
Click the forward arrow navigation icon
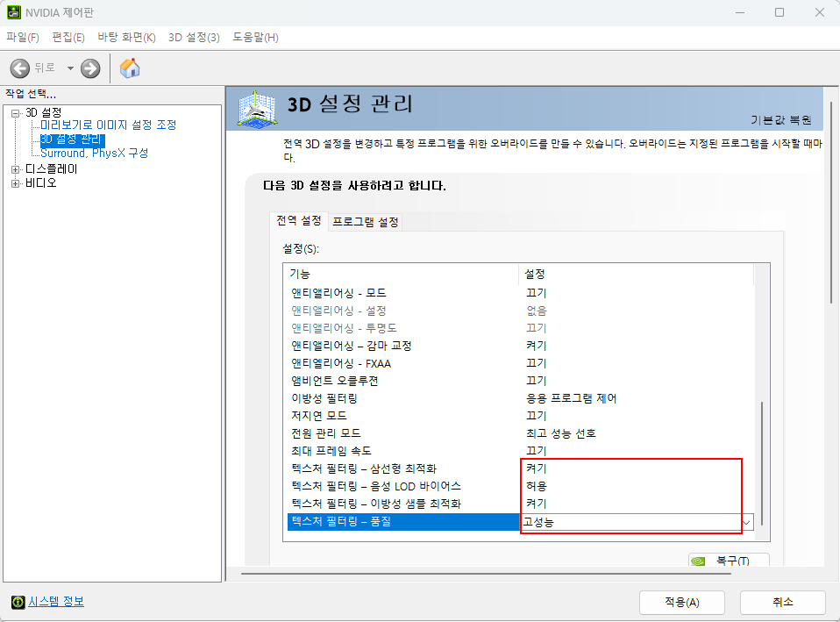[x=90, y=68]
